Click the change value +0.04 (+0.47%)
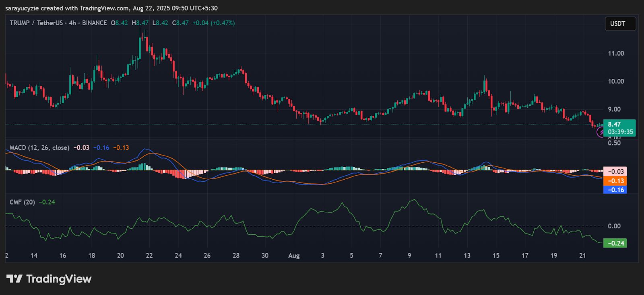Image resolution: width=644 pixels, height=295 pixels. tap(213, 23)
